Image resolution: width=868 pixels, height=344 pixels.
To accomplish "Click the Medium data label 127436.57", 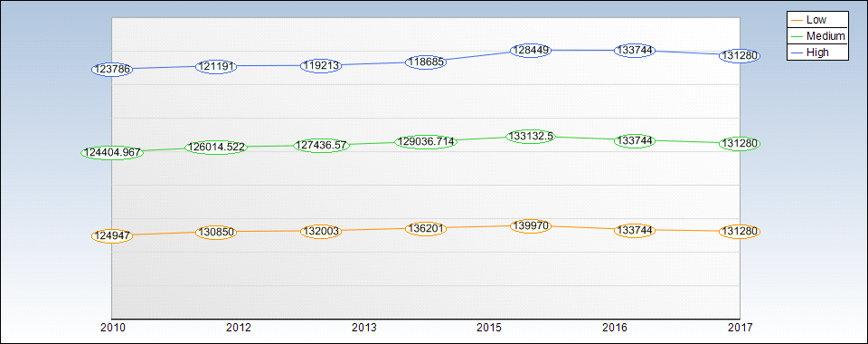I will click(x=322, y=146).
